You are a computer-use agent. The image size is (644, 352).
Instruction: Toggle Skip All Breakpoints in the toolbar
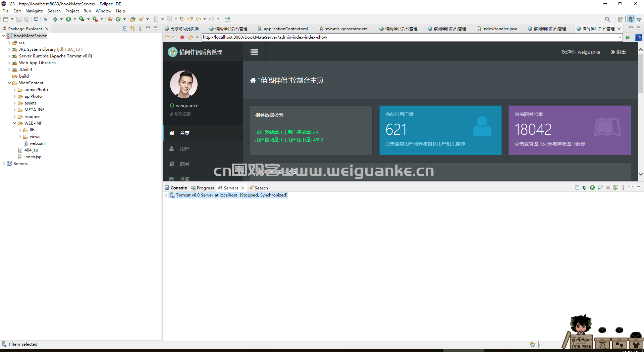[46, 19]
